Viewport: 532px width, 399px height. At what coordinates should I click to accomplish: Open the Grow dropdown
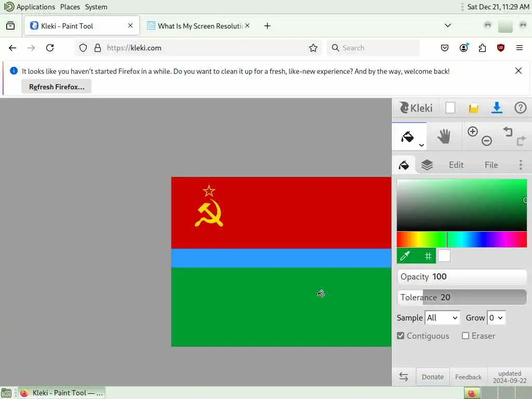(x=496, y=318)
